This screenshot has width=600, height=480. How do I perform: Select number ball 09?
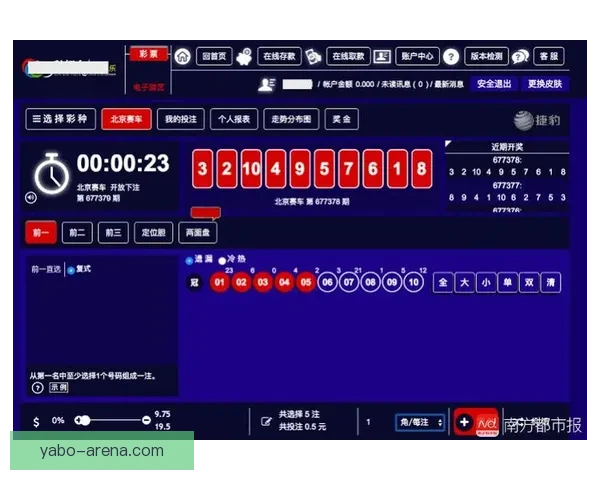click(392, 282)
